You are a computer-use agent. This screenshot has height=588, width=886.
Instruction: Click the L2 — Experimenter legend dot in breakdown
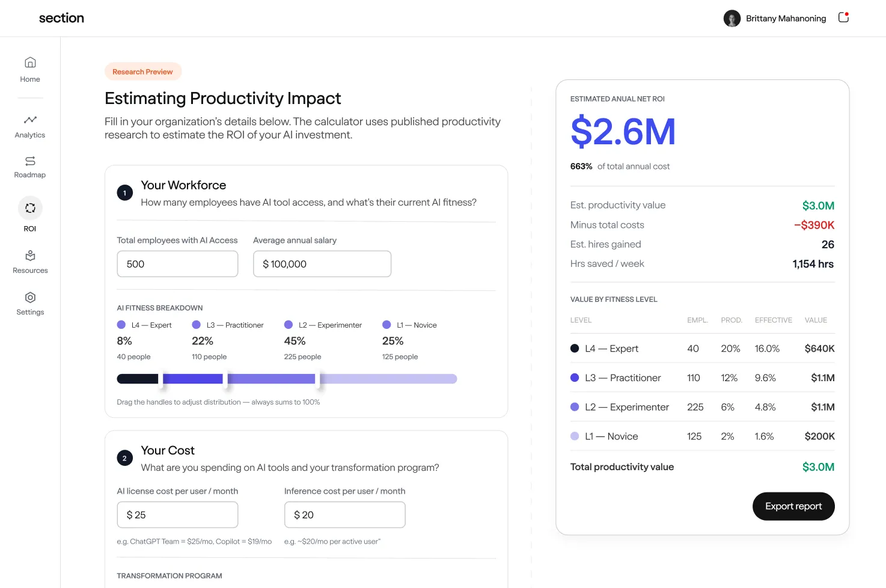(x=289, y=325)
